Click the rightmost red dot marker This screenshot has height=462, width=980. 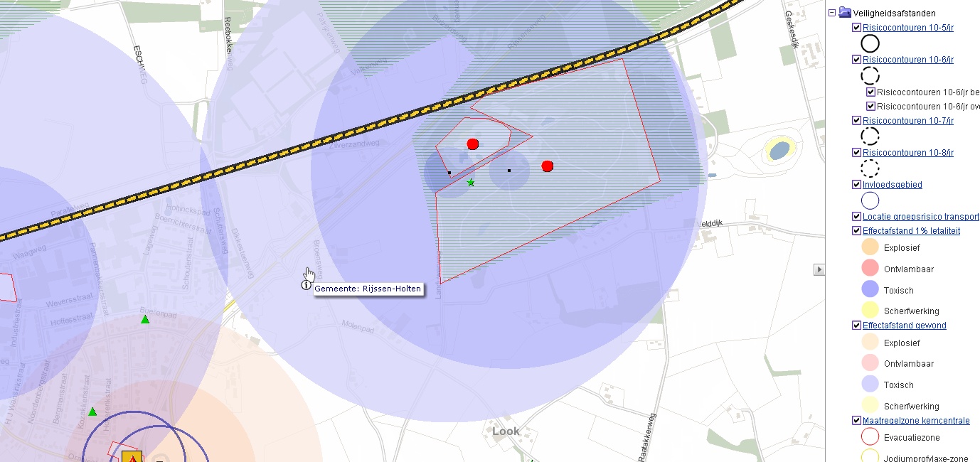pyautogui.click(x=547, y=166)
